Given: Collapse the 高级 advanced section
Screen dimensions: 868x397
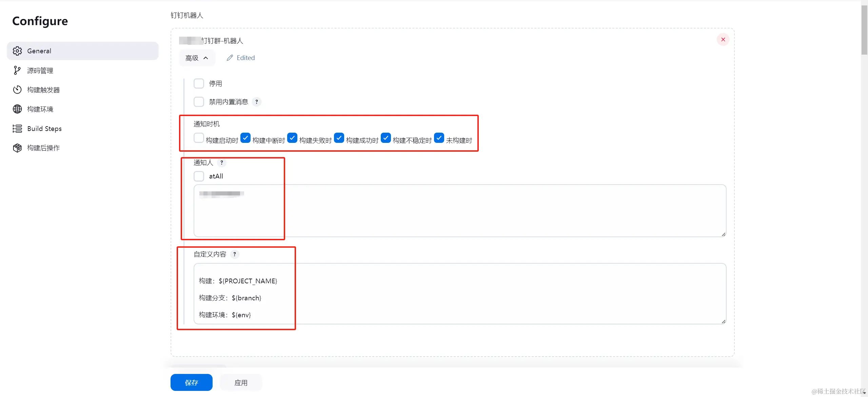Looking at the screenshot, I should pos(197,58).
